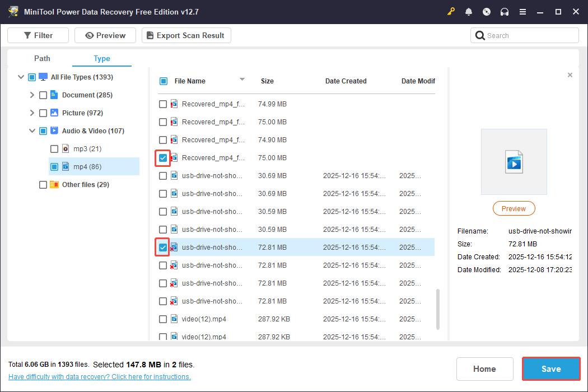
Task: Open support using the headphones icon
Action: tap(505, 11)
